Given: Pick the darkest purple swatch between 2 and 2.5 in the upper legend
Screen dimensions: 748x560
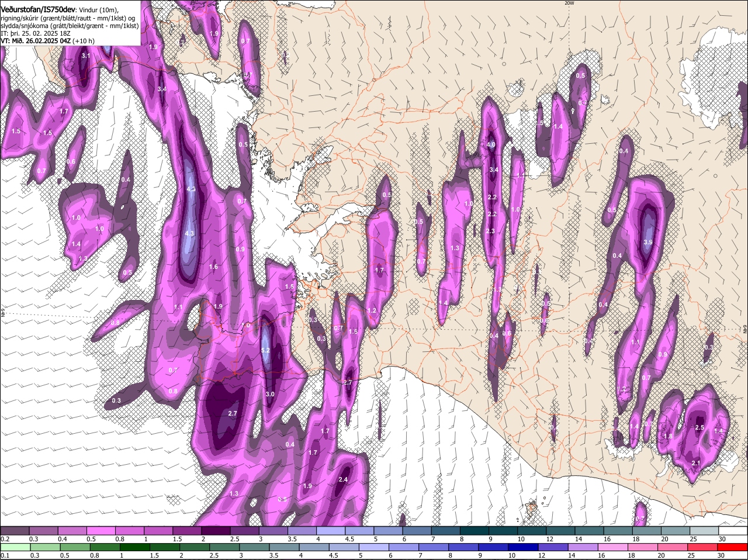Looking at the screenshot, I should (216, 531).
